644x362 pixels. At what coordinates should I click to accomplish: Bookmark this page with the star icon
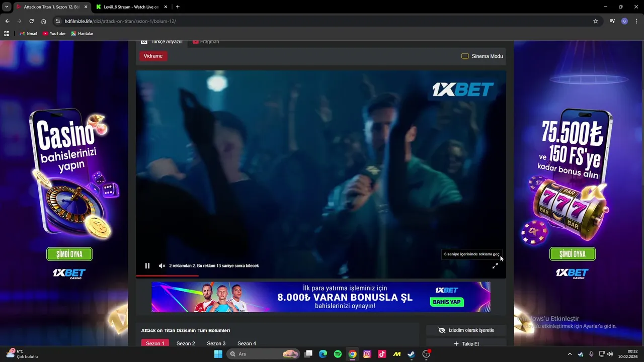(596, 21)
